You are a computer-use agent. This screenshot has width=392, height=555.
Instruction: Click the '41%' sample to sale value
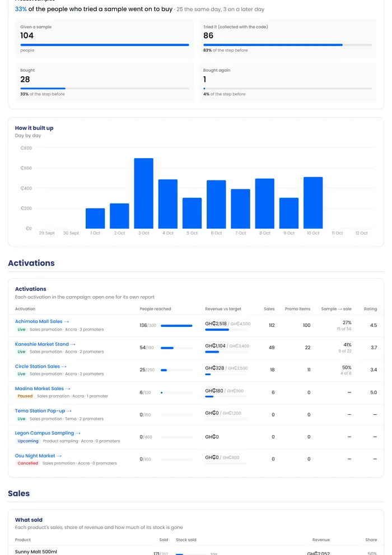tap(347, 345)
